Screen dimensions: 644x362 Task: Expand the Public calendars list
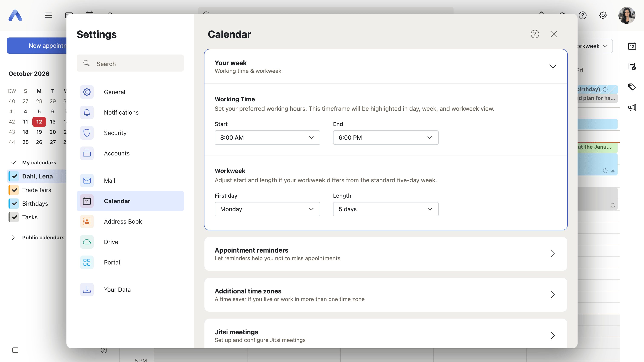pyautogui.click(x=13, y=237)
